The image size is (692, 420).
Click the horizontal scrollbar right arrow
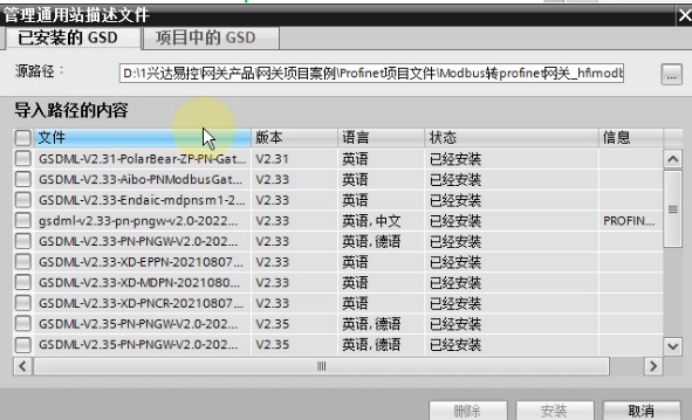[654, 366]
